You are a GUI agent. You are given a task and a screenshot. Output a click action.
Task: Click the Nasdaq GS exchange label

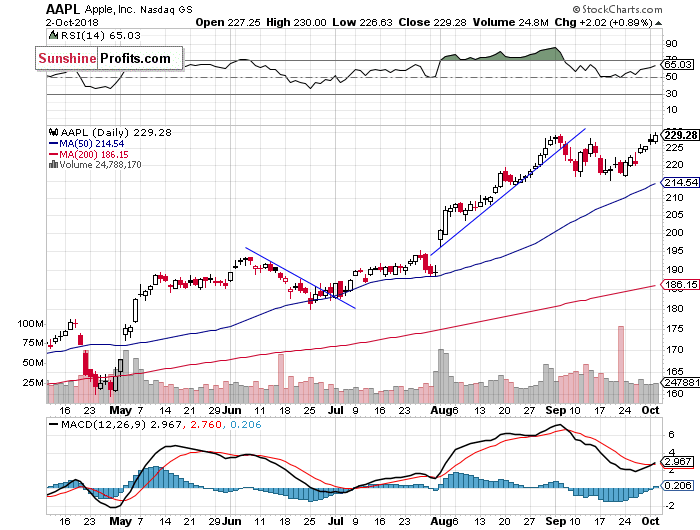click(166, 10)
